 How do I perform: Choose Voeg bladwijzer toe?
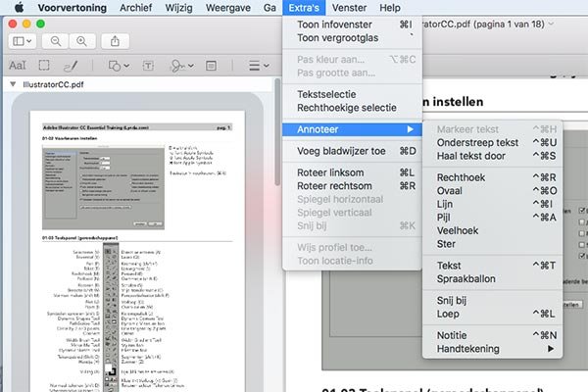click(353, 151)
